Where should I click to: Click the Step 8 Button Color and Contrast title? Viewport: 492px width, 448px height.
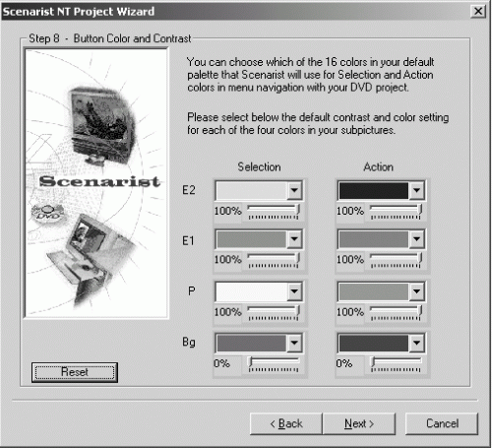coord(110,38)
